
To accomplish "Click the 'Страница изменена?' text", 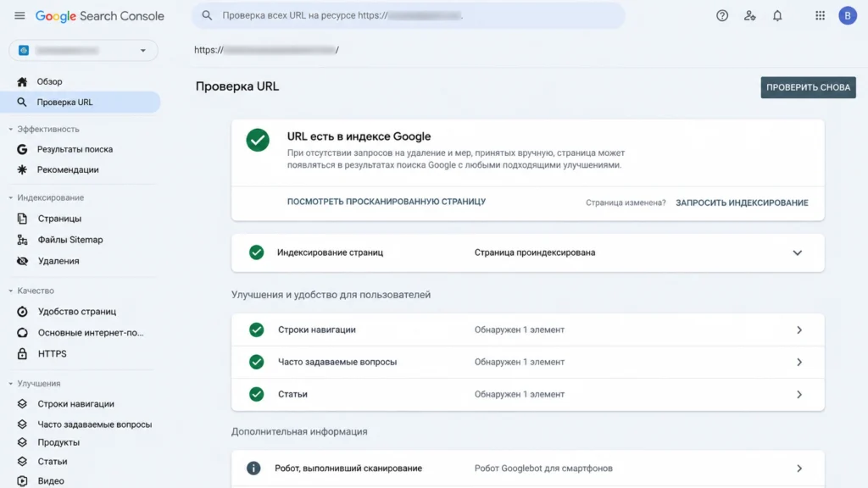I will [x=626, y=202].
